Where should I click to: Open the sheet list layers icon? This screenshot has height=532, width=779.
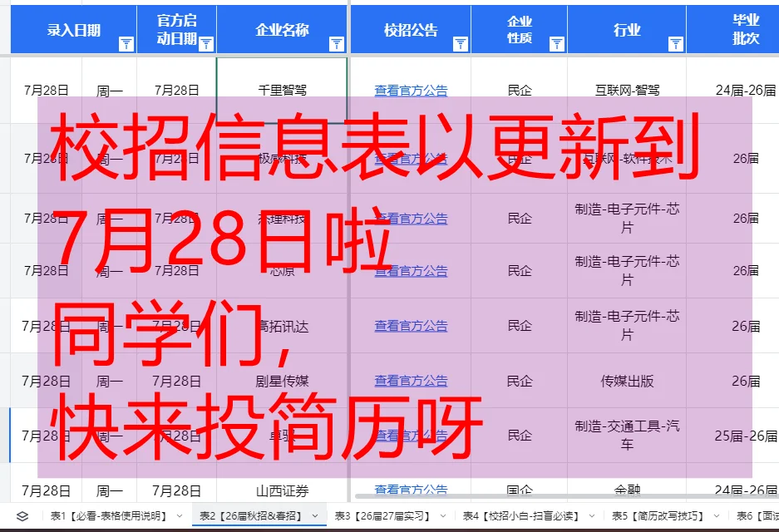pyautogui.click(x=22, y=516)
